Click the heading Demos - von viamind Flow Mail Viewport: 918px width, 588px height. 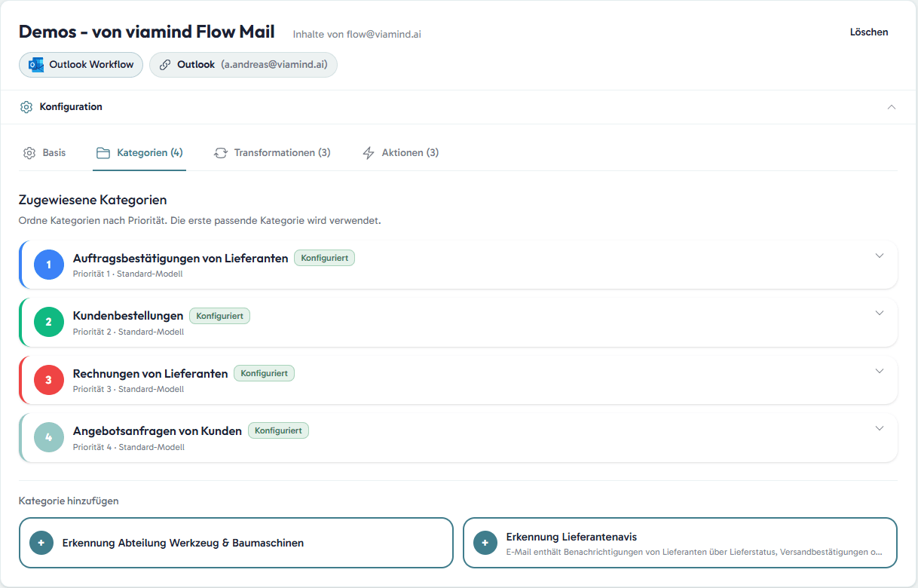pos(147,32)
